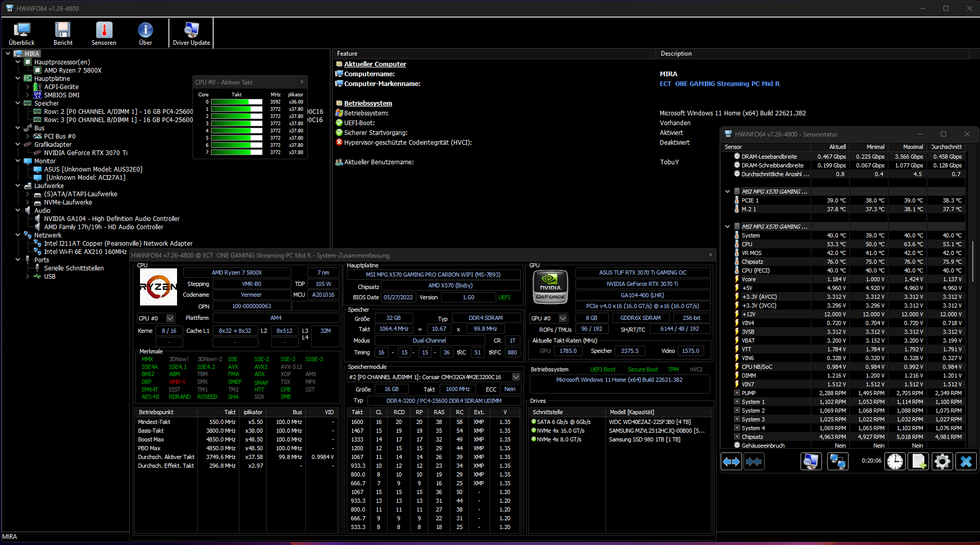
Task: Click the two networked computers icon in Sensorstatus
Action: click(x=837, y=462)
